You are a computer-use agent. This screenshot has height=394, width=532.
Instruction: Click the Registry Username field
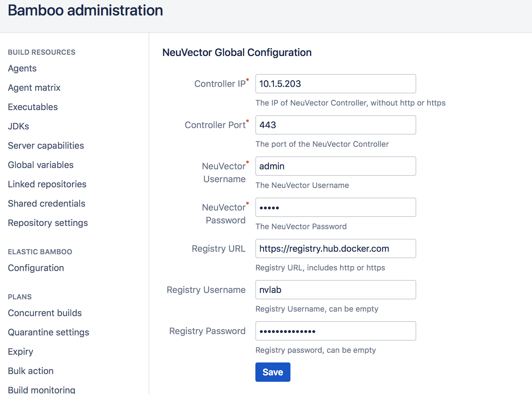point(335,290)
